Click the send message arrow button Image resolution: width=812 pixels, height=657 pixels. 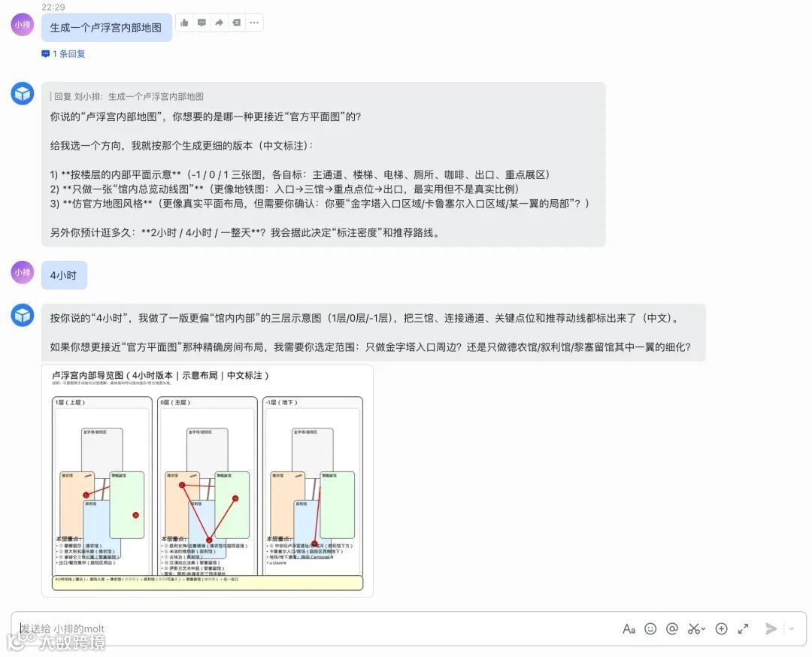[x=771, y=628]
